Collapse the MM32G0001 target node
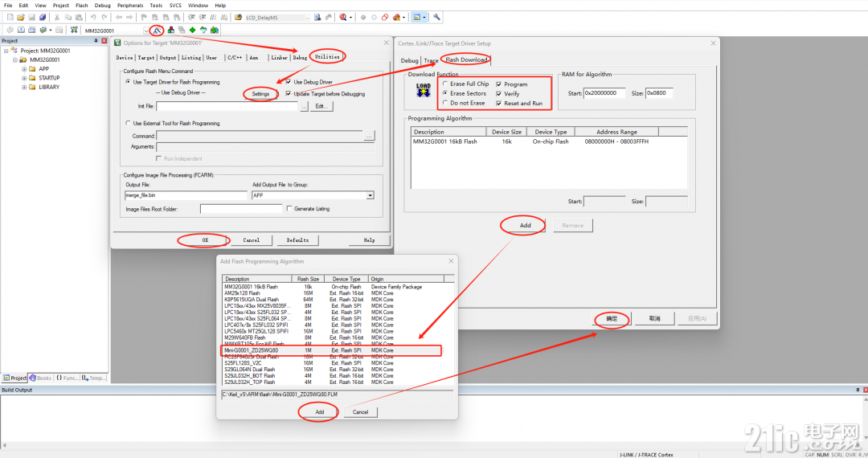Viewport: 868px width, 458px height. pyautogui.click(x=15, y=59)
